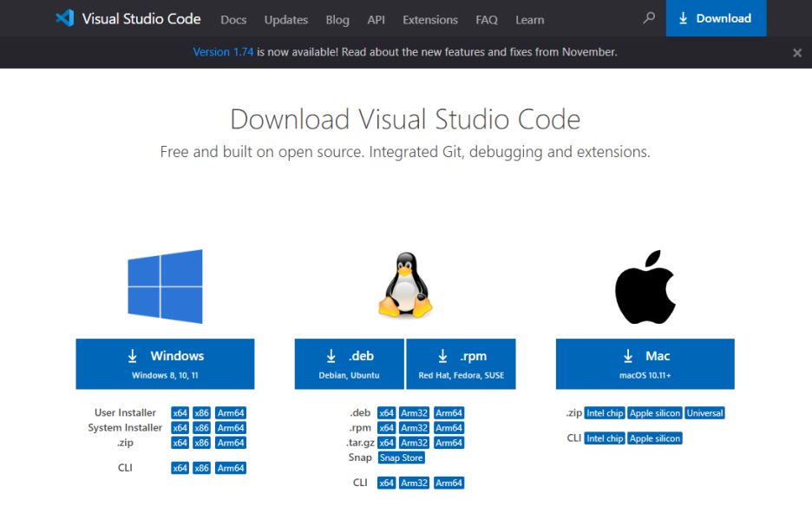812x507 pixels.
Task: Download the .deb package for Debian, Ubuntu
Action: 349,364
